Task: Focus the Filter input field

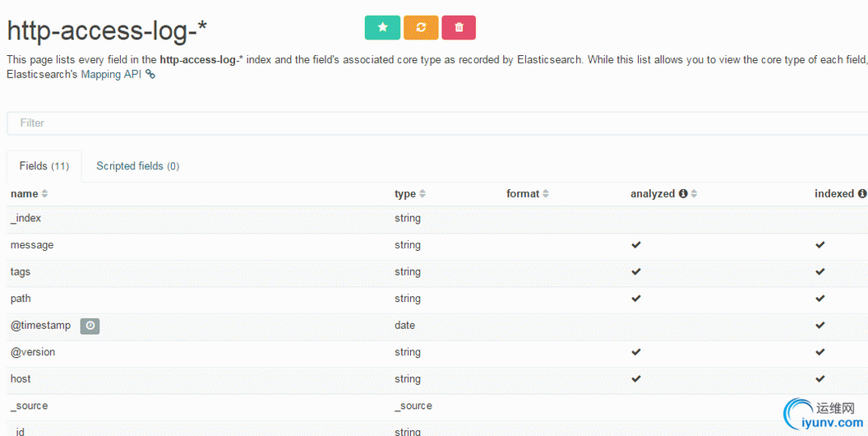Action: tap(437, 123)
